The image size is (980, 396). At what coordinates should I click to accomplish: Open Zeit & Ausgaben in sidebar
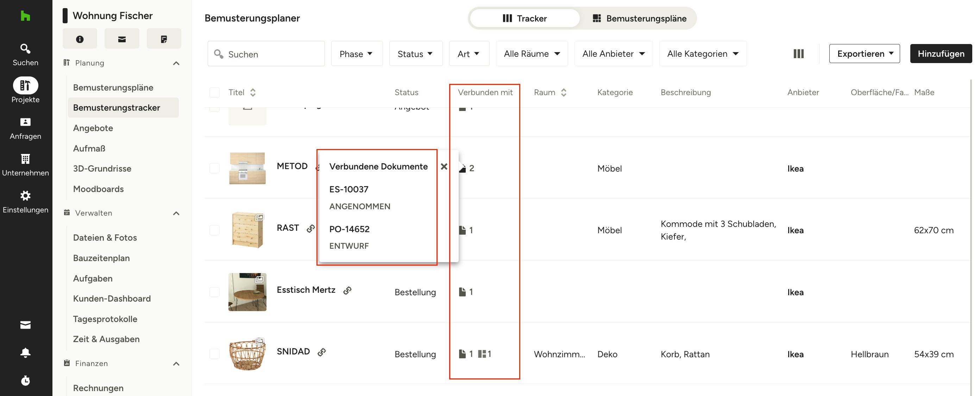(x=106, y=339)
